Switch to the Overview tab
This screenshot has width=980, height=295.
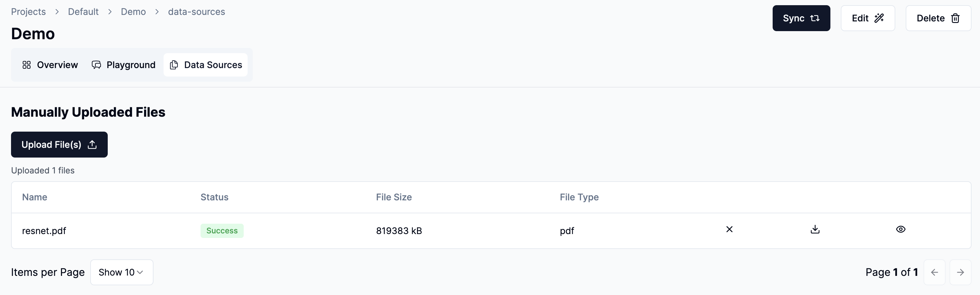pyautogui.click(x=57, y=65)
